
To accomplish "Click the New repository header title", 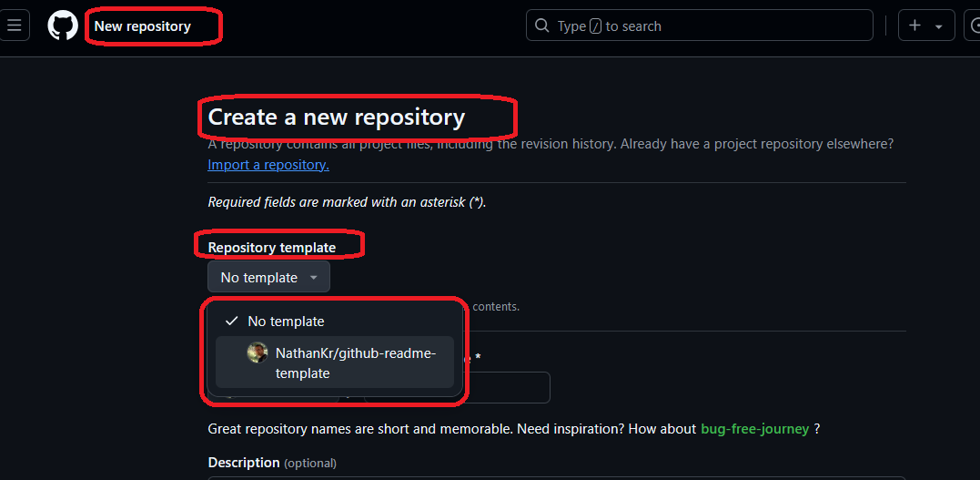I will [x=143, y=26].
